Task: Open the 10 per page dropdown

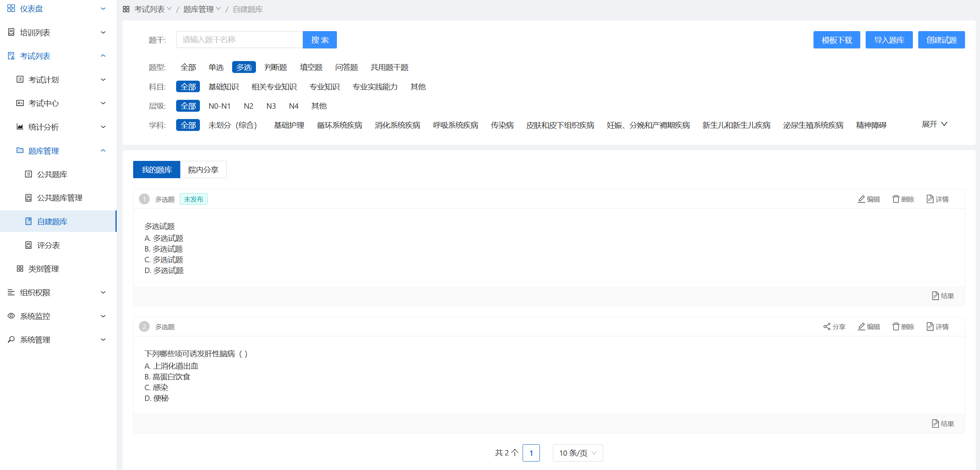Action: (x=577, y=453)
